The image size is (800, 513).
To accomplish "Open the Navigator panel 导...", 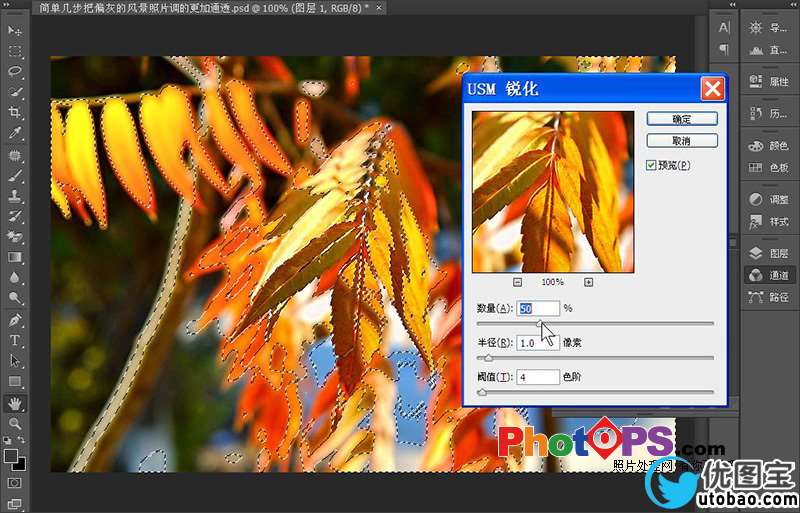I will tap(768, 28).
